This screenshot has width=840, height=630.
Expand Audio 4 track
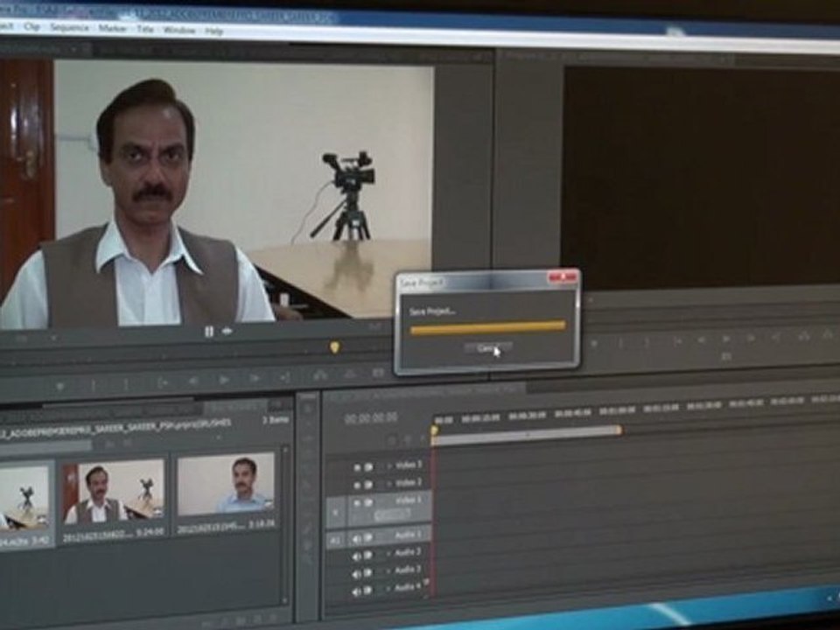click(389, 589)
